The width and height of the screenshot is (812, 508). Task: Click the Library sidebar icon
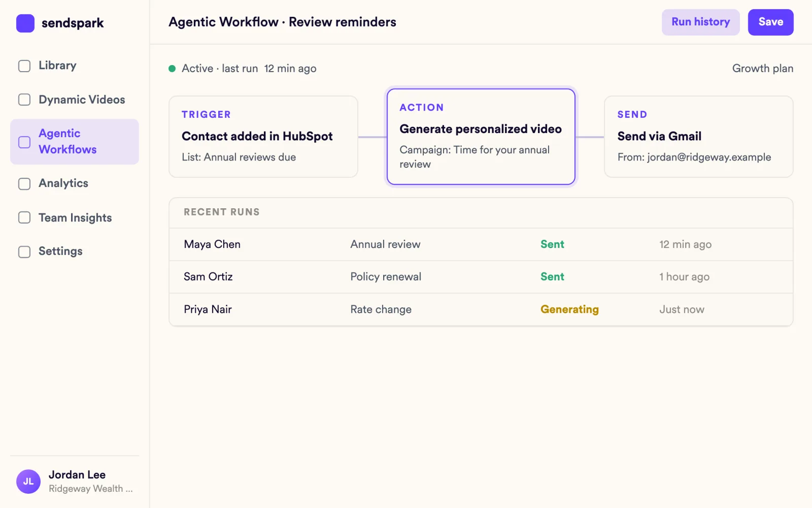(24, 66)
